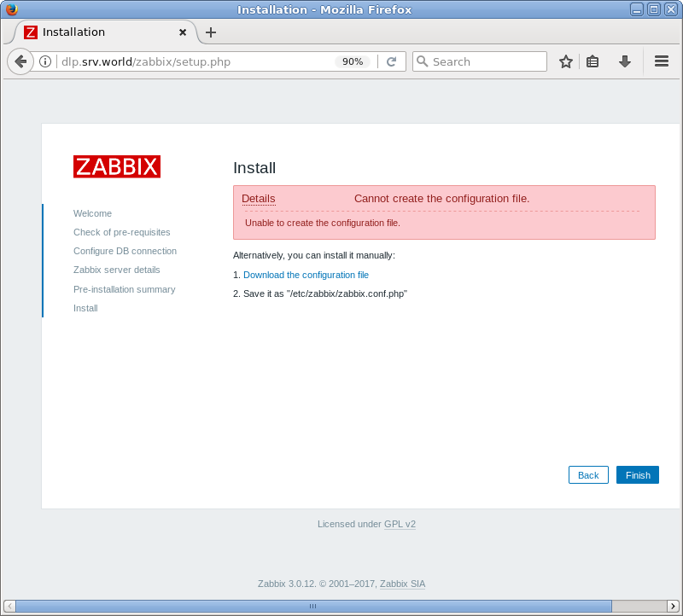Click the Zabbix logo
The image size is (683, 616).
click(x=117, y=166)
